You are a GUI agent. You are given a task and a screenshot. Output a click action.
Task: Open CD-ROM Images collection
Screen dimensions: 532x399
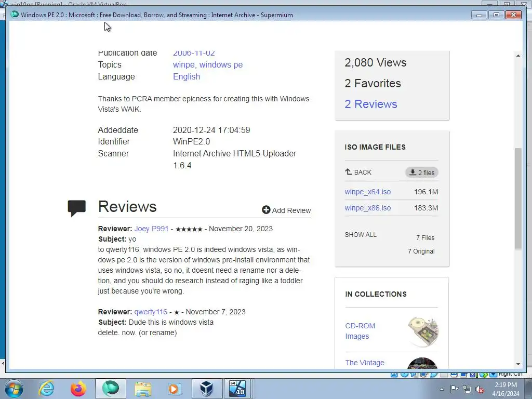[360, 331]
